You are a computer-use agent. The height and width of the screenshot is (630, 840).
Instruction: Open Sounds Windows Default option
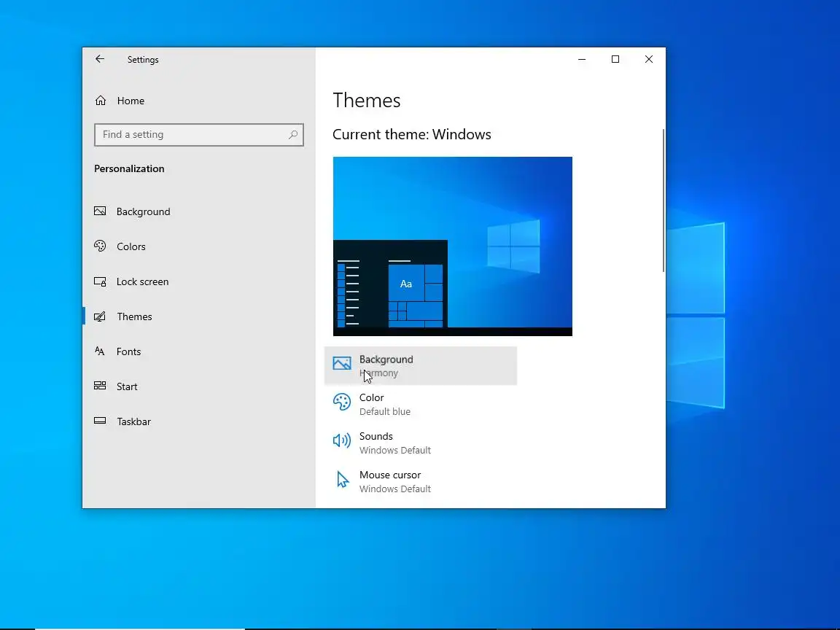pyautogui.click(x=421, y=443)
